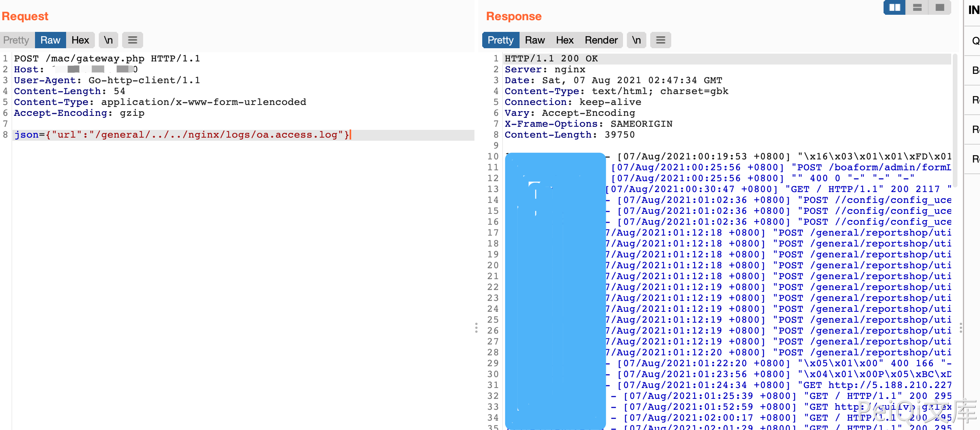Open Render tab in Response panel
The height and width of the screenshot is (430, 980).
601,40
